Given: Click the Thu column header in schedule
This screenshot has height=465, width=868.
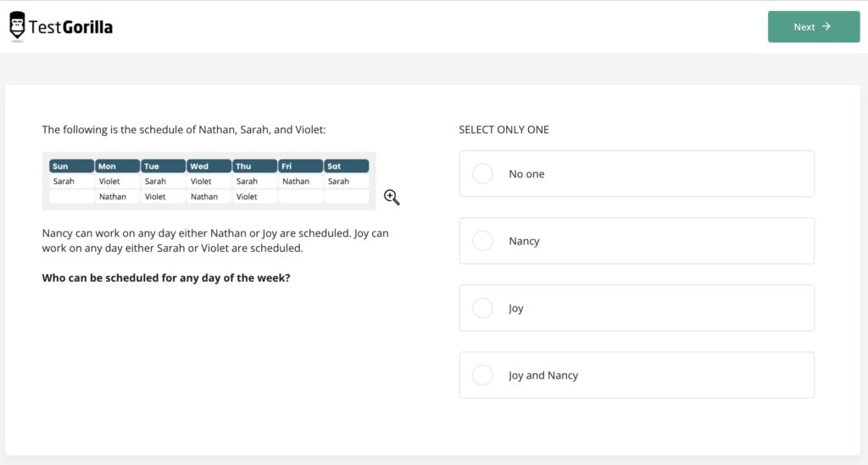Looking at the screenshot, I should coord(255,166).
